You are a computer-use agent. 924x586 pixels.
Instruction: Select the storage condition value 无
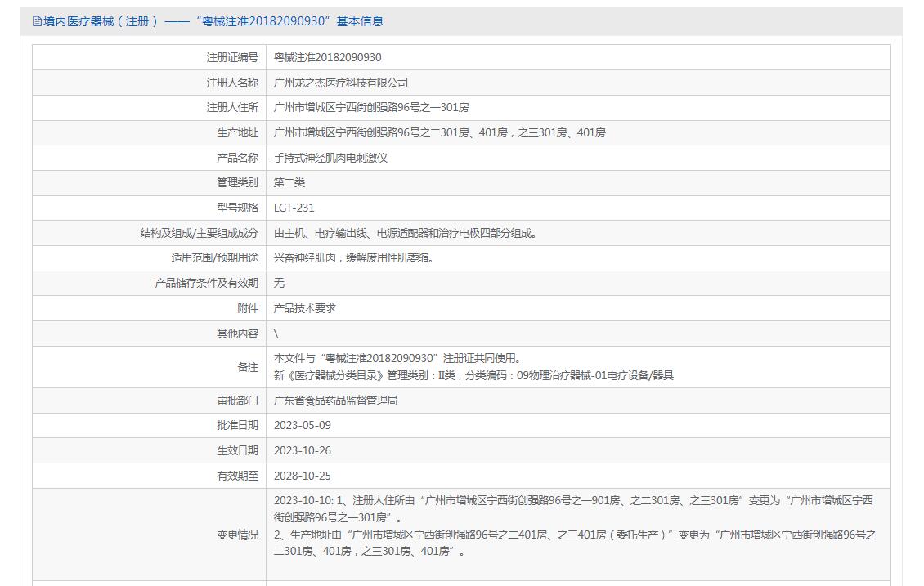(279, 284)
